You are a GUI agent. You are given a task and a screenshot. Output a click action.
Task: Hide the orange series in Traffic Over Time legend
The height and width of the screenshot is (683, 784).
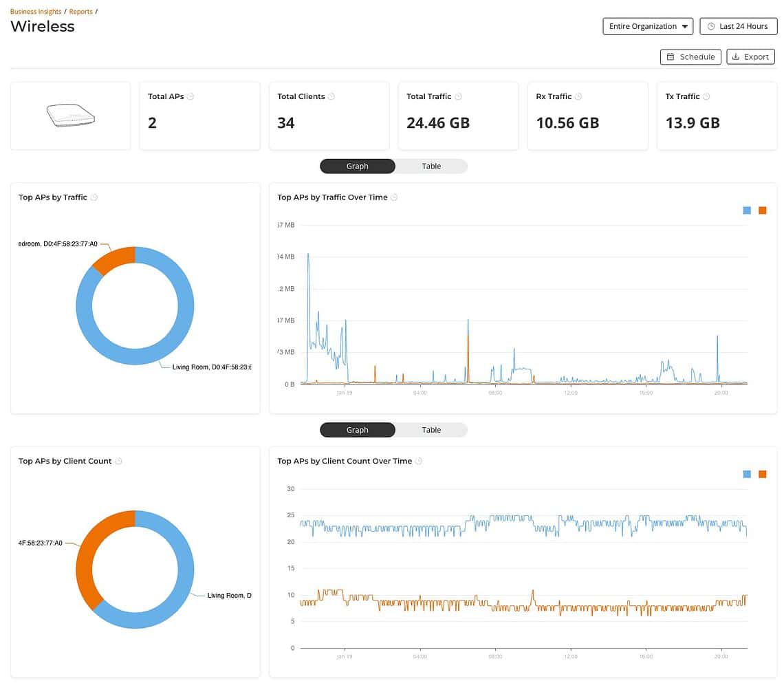pos(762,210)
